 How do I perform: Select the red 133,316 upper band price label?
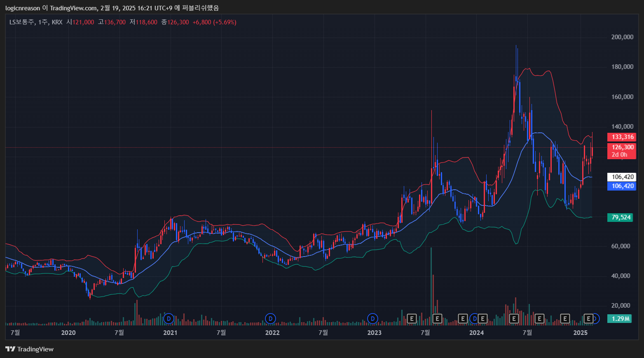[x=622, y=137]
